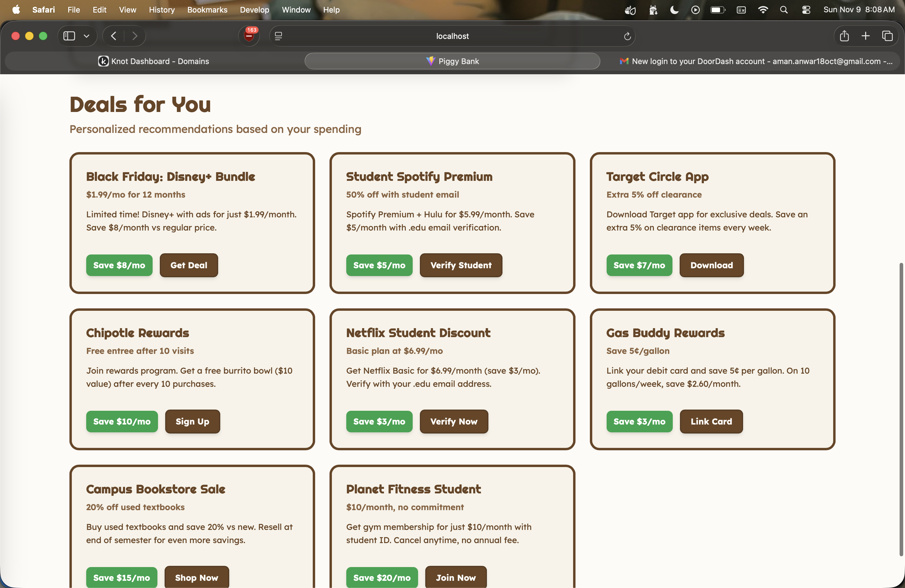Click the page reader icon in address bar
This screenshot has width=905, height=588.
coord(278,36)
